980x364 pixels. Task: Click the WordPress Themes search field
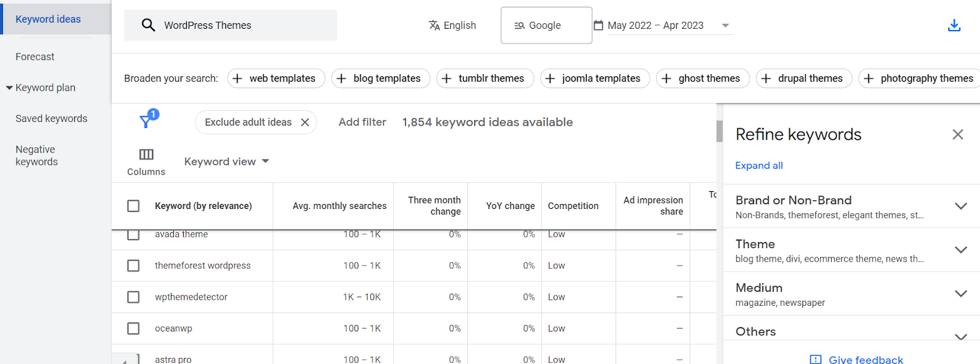click(x=231, y=25)
